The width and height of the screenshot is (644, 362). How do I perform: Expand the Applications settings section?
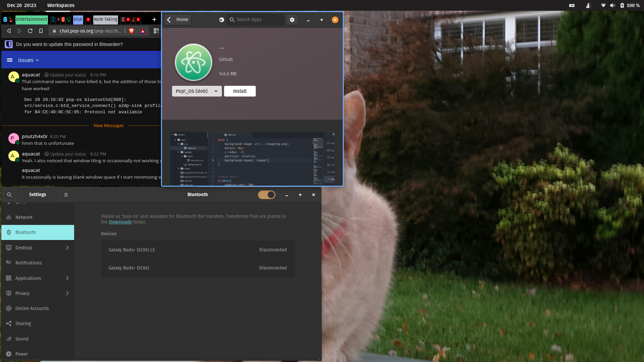tap(38, 278)
